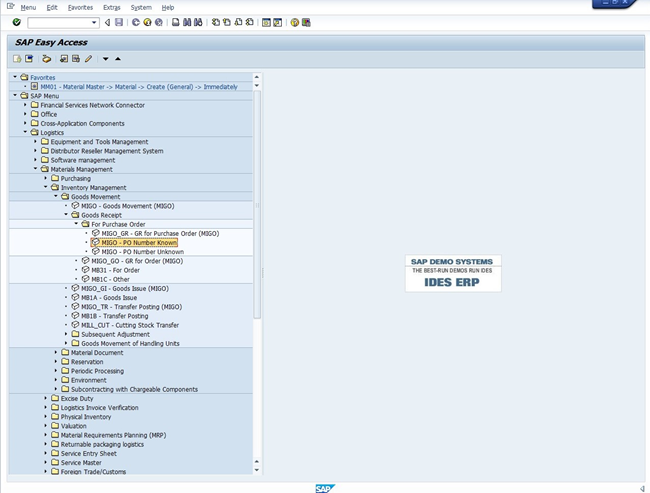The image size is (650, 493).
Task: Select MIGO_TR - Transfer Posting (MIGO)
Action: [131, 307]
